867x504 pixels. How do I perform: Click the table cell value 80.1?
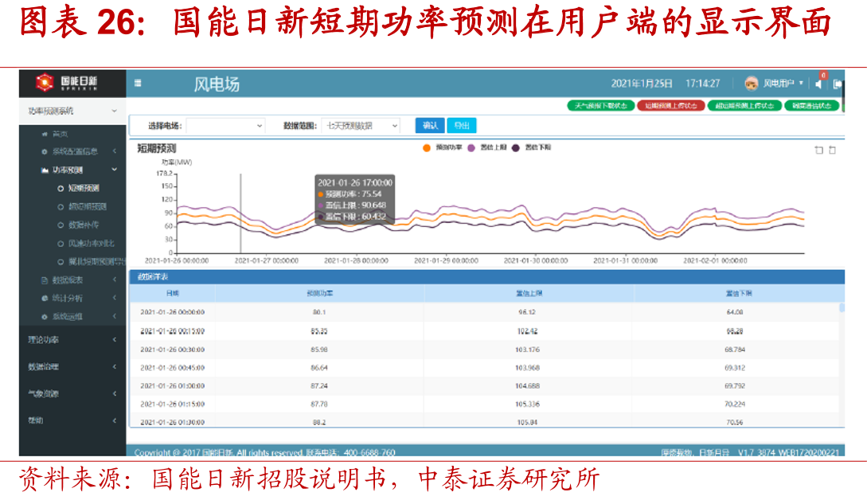pyautogui.click(x=319, y=312)
